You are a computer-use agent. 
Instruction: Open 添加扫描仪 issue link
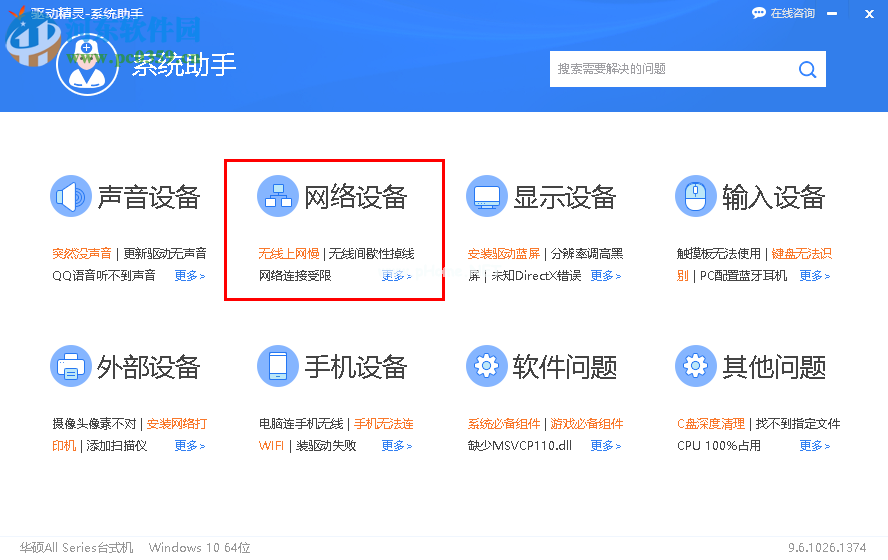tap(117, 446)
